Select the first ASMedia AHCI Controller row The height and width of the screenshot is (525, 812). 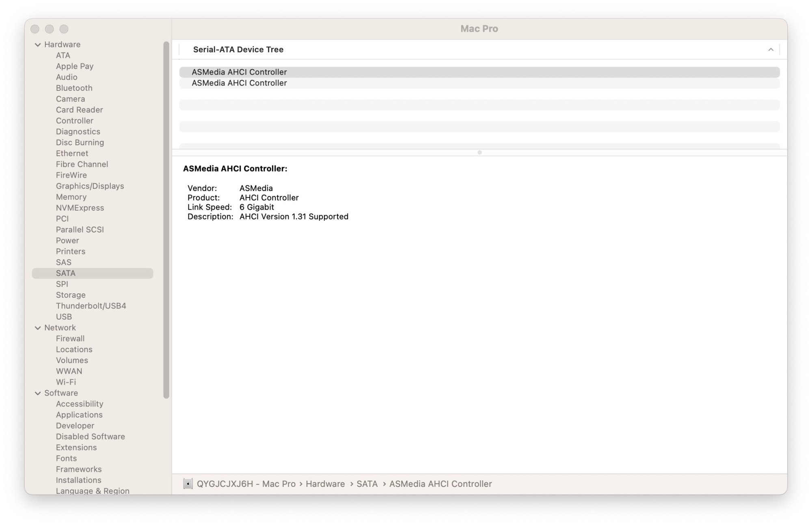click(x=239, y=72)
